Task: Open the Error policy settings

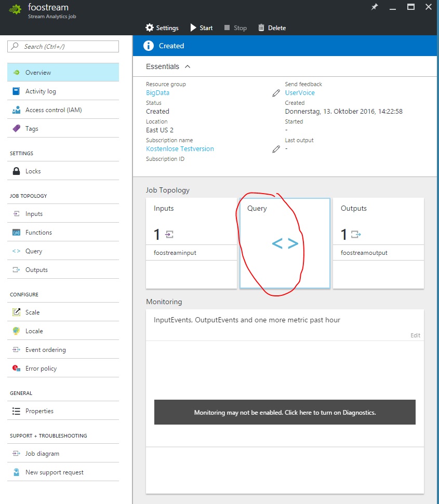Action: pos(41,369)
